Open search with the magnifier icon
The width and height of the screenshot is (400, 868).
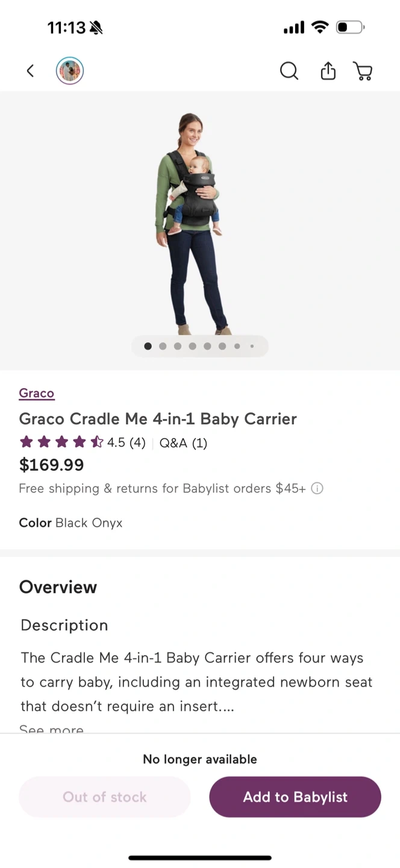289,71
